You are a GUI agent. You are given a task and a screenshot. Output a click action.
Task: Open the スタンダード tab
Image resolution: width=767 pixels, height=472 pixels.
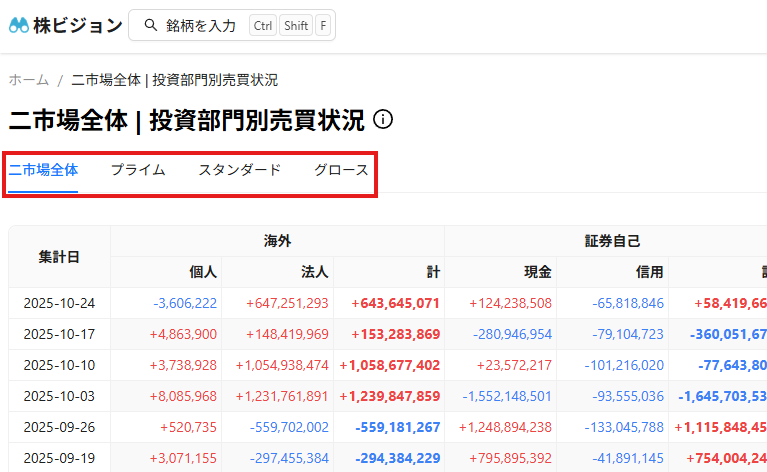239,170
